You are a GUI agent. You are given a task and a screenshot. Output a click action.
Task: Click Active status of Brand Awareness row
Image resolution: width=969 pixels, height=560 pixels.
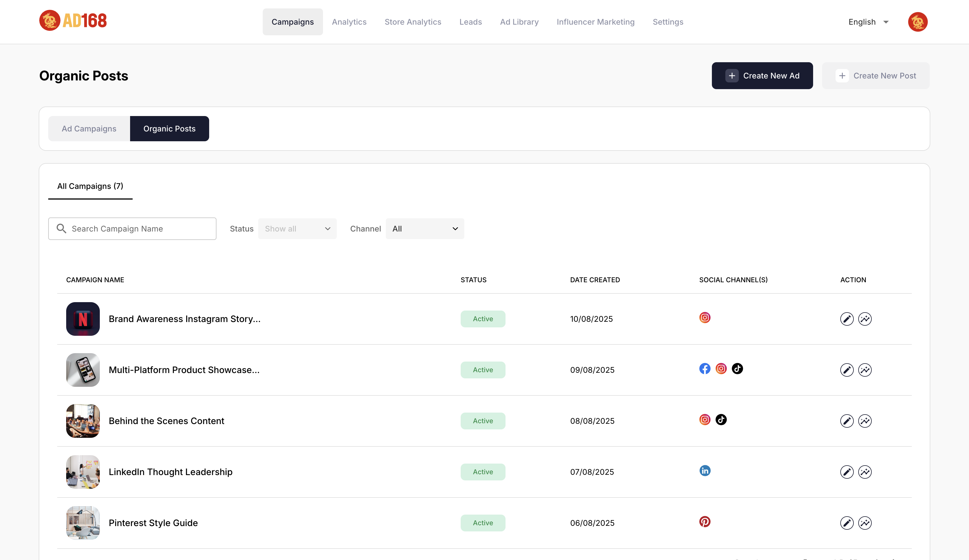[483, 319]
